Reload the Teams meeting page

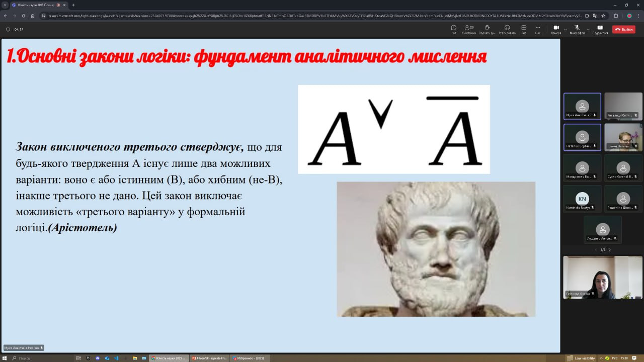point(24,16)
